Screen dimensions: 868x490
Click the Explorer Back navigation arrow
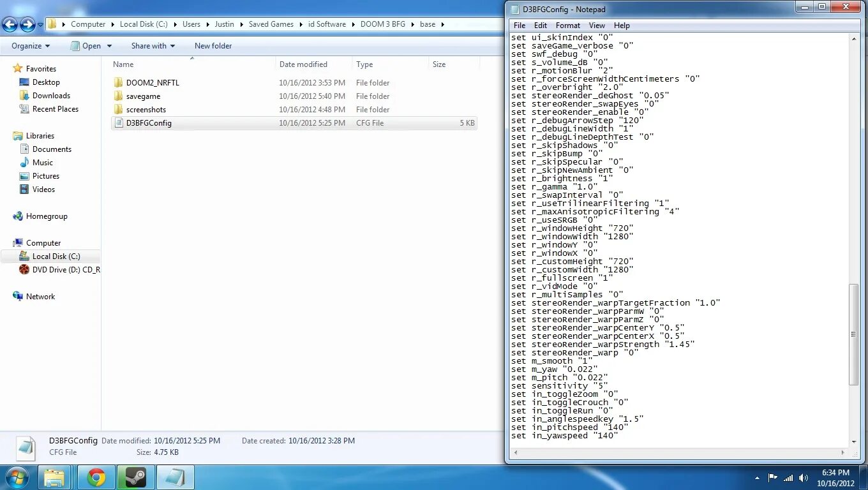10,25
